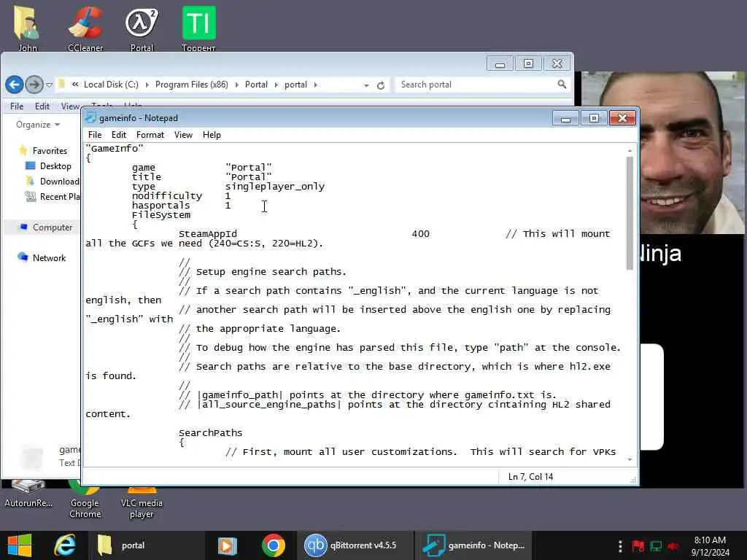The width and height of the screenshot is (747, 560).
Task: Open the Notepad Help menu
Action: (212, 135)
